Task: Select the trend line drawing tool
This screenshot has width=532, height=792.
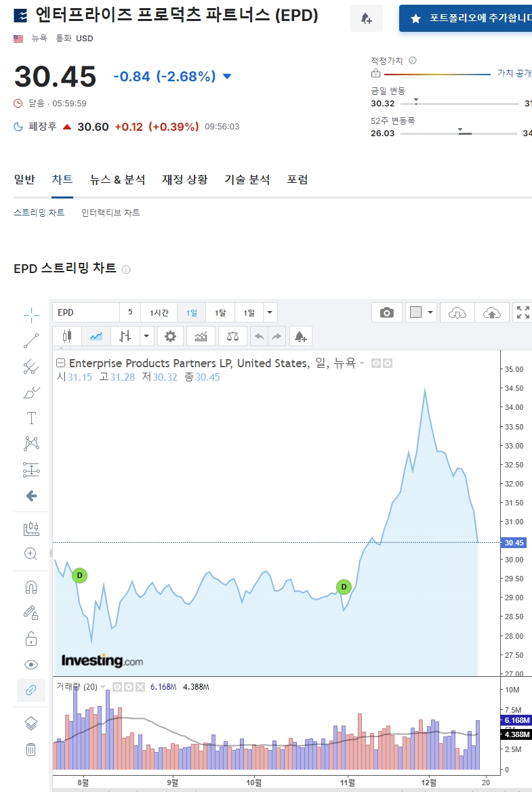Action: [x=31, y=341]
